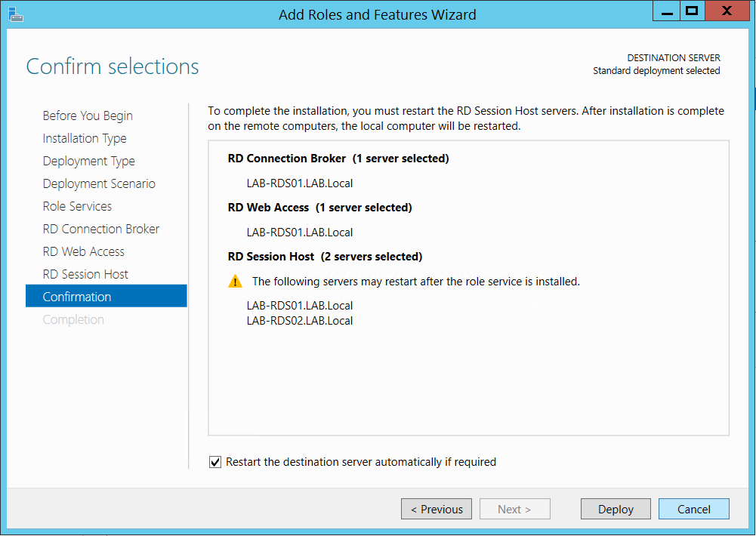Maximize the wizard window
The width and height of the screenshot is (756, 536).
[690, 11]
